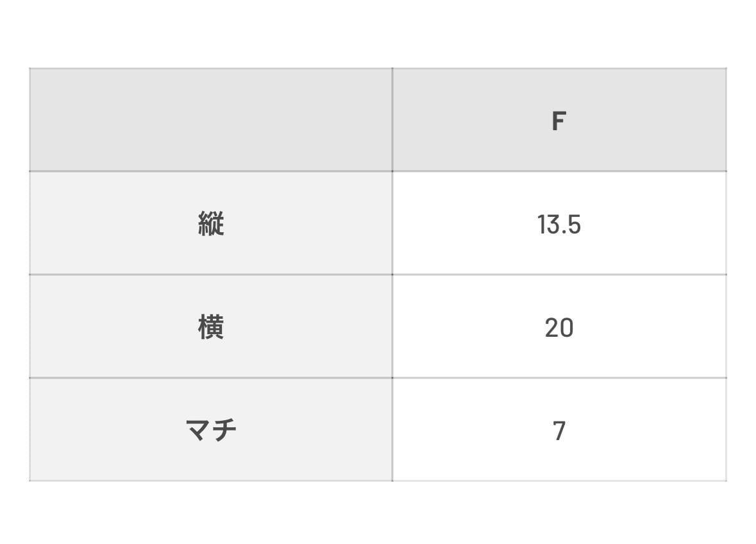Click the マチ row label cell
Screen dimensions: 756x544
click(210, 430)
